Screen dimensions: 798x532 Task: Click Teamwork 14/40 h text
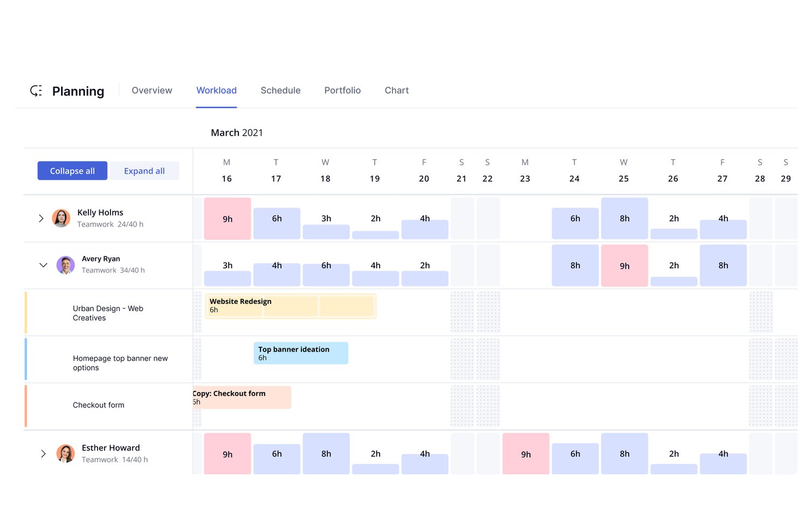coord(115,460)
